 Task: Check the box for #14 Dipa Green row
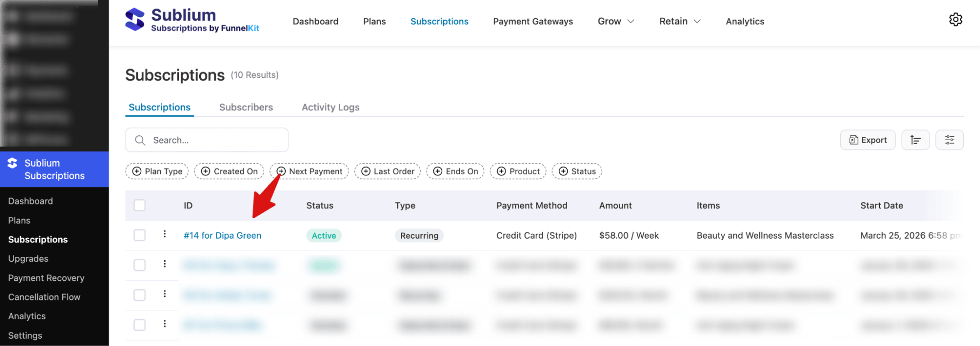click(x=140, y=235)
